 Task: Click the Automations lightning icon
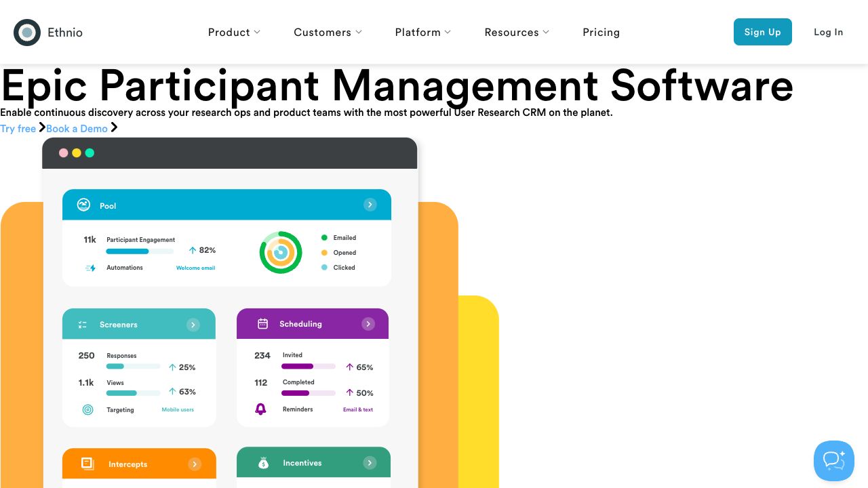(90, 268)
